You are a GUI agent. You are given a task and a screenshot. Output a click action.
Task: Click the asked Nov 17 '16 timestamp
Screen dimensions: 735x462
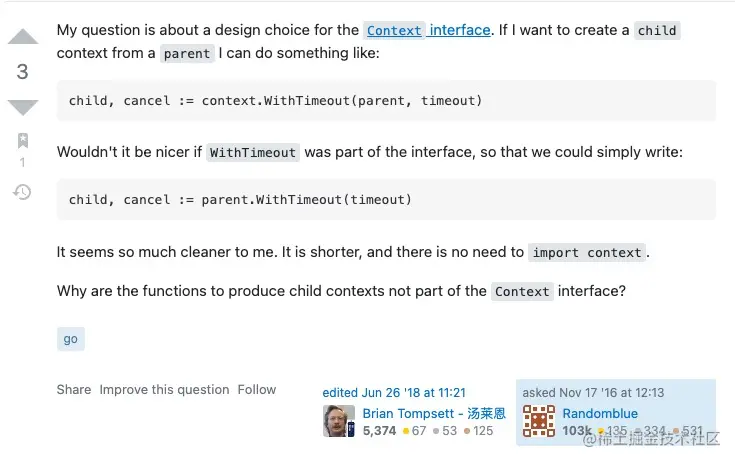tap(593, 393)
